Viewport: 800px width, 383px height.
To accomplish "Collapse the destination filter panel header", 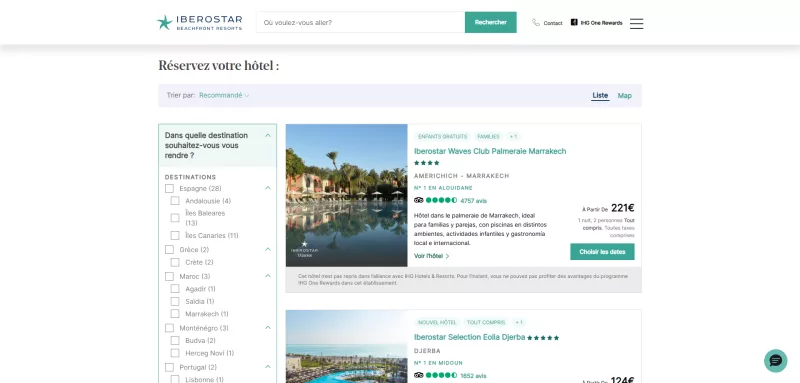I will coord(218,145).
